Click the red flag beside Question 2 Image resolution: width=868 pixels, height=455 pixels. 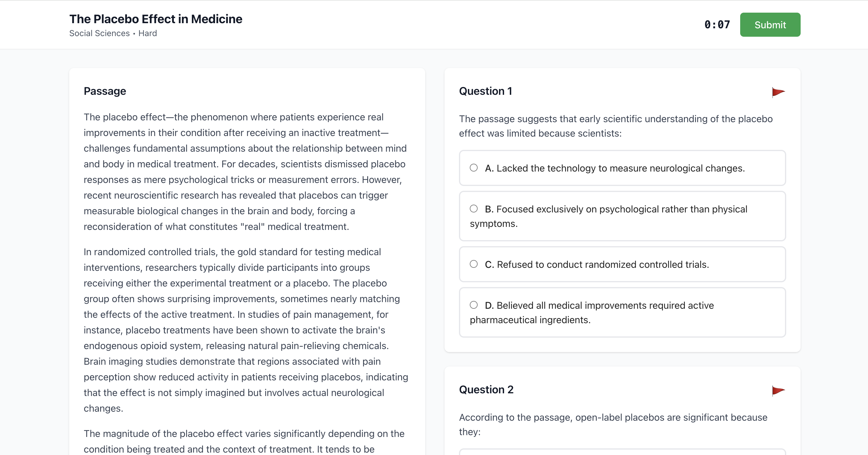778,390
